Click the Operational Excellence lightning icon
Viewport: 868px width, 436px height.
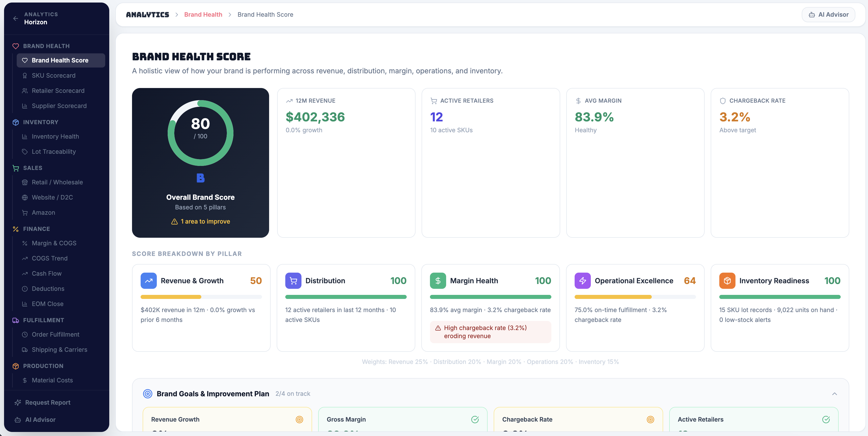pos(583,281)
